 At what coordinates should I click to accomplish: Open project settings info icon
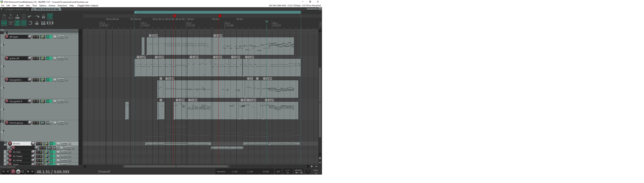(24, 16)
